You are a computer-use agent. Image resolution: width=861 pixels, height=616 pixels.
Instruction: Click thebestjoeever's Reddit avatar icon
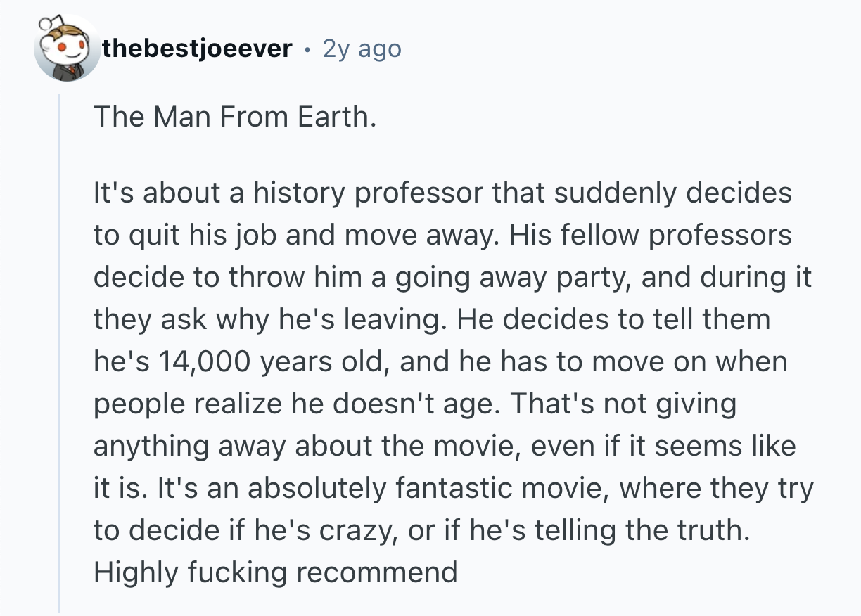click(68, 49)
